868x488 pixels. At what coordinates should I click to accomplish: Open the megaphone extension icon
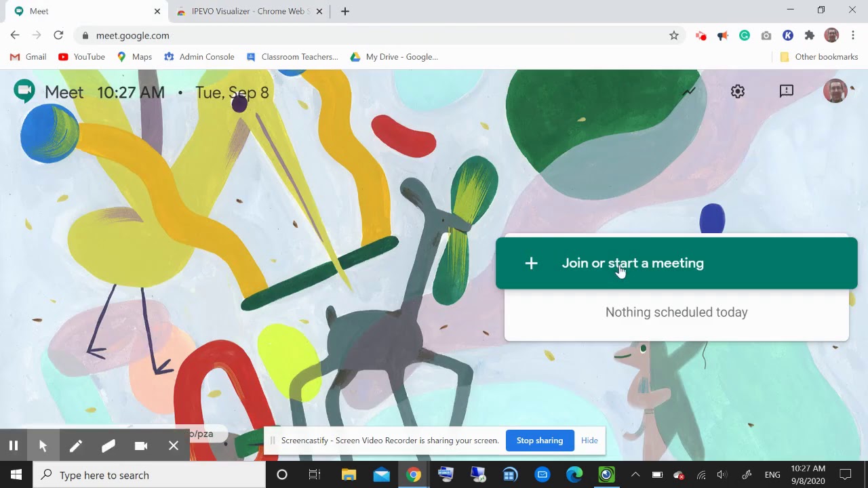(x=723, y=35)
